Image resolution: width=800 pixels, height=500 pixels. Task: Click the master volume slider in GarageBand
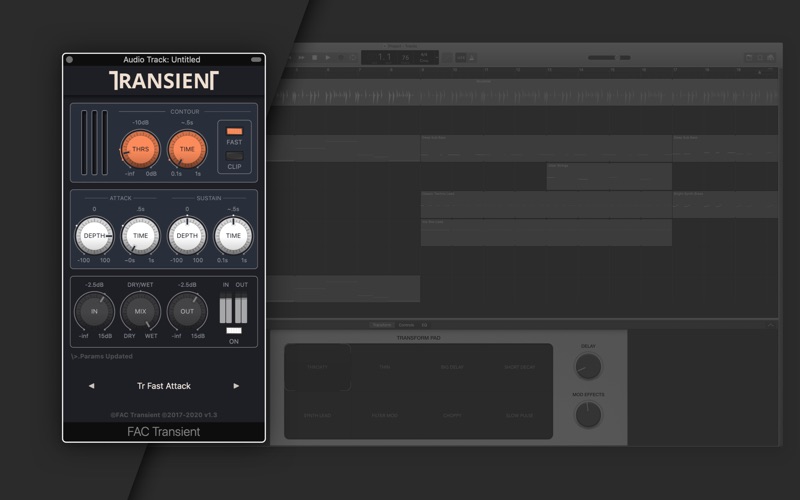click(609, 58)
